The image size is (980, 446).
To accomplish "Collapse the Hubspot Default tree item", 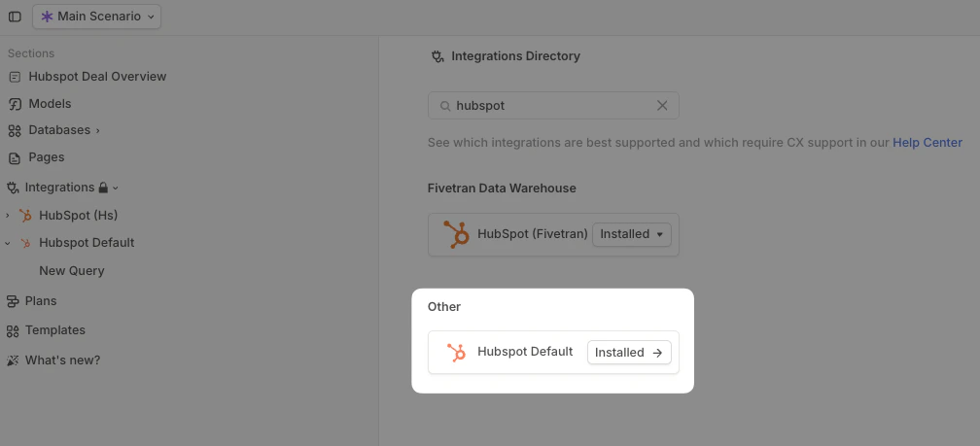I will tap(8, 243).
